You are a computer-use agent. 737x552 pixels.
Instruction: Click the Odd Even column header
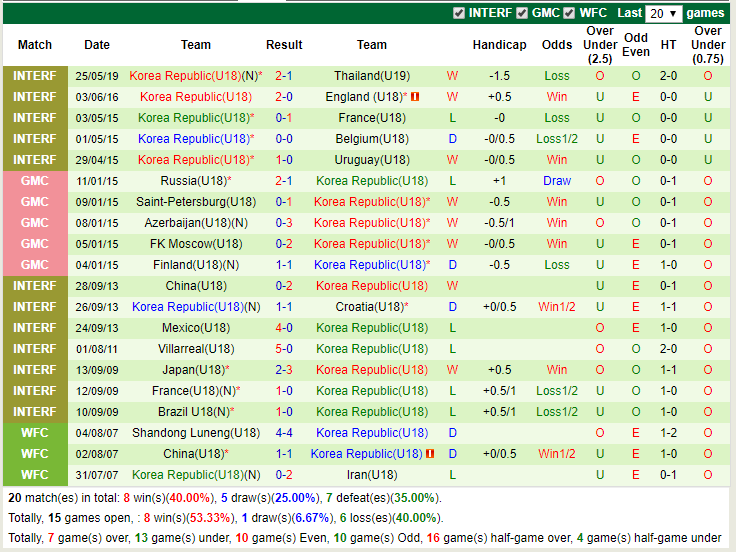point(636,45)
